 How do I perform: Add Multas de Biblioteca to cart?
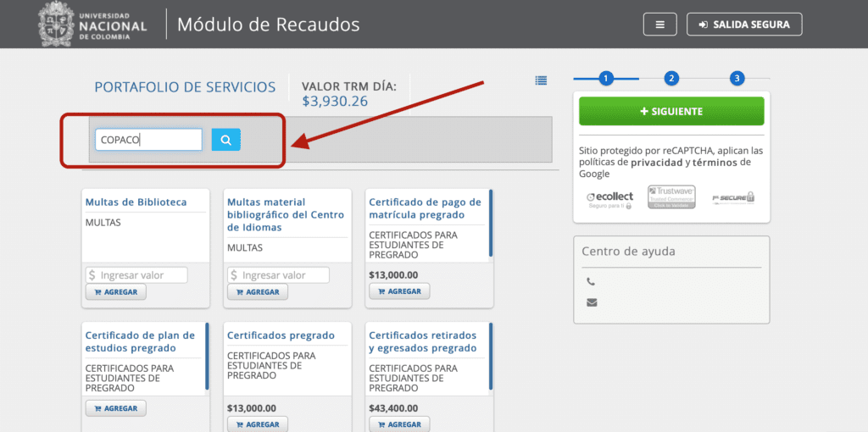pyautogui.click(x=116, y=291)
